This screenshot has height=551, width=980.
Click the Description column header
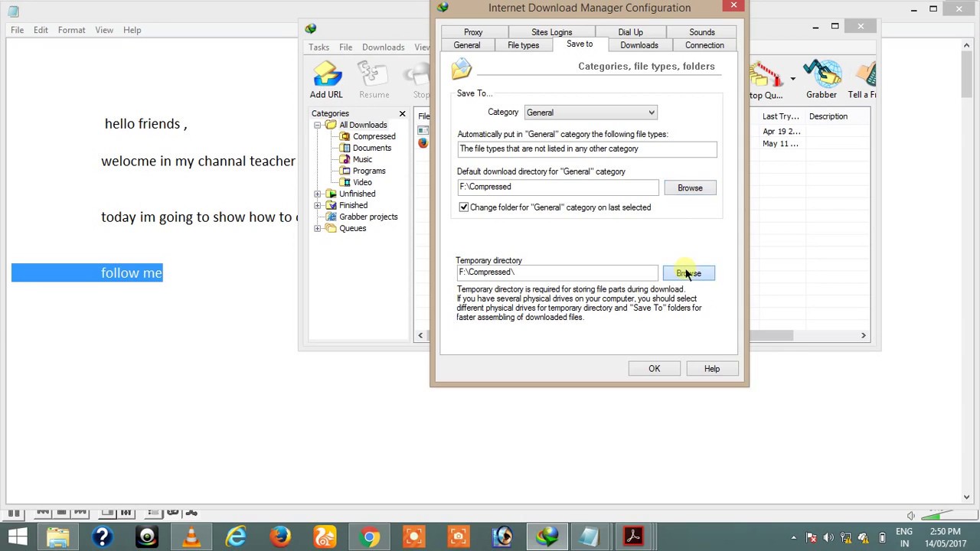click(x=828, y=116)
